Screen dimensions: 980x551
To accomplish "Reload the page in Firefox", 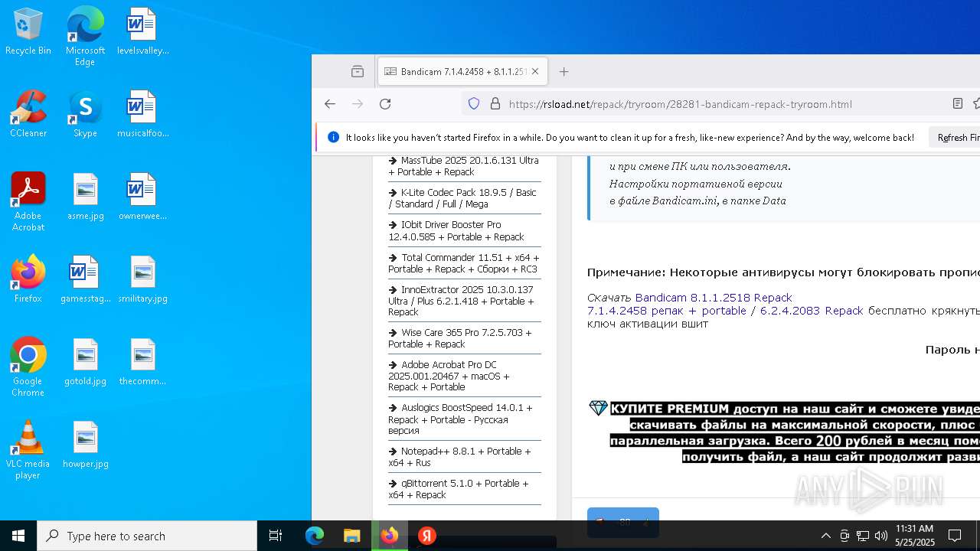I will 385,104.
